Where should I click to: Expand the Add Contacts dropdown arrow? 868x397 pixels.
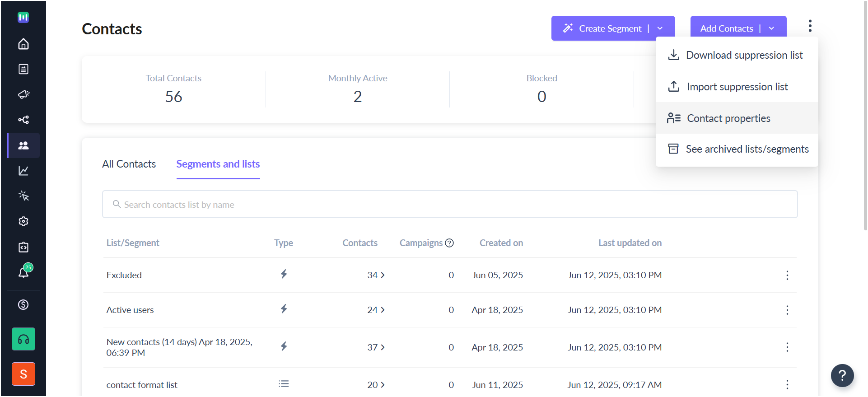point(771,28)
